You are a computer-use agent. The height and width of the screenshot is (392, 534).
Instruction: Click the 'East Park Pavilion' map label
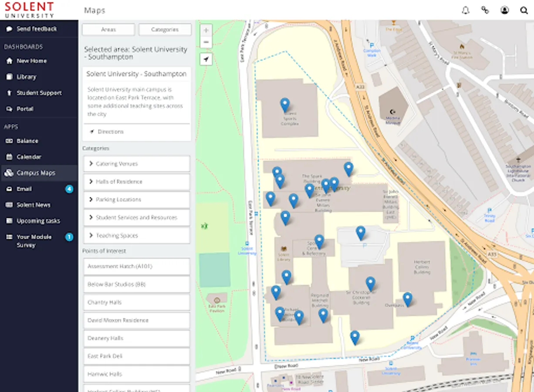point(216,309)
